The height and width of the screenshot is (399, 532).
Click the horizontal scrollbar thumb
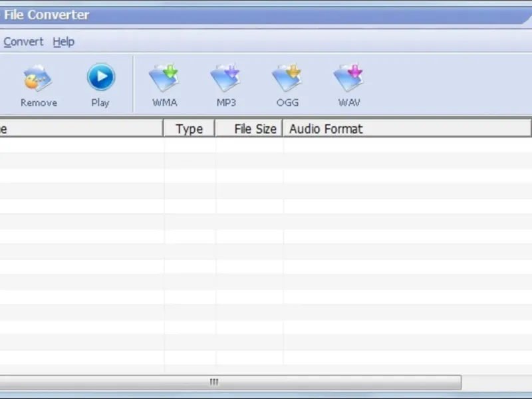tap(230, 382)
